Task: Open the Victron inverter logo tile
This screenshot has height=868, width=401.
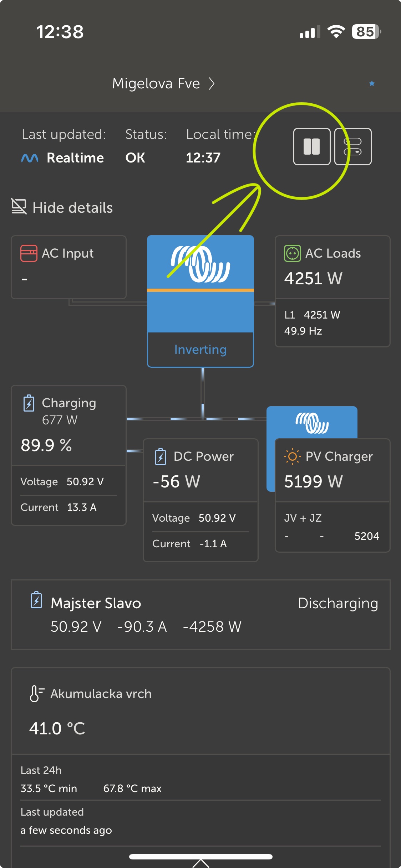Action: (200, 284)
